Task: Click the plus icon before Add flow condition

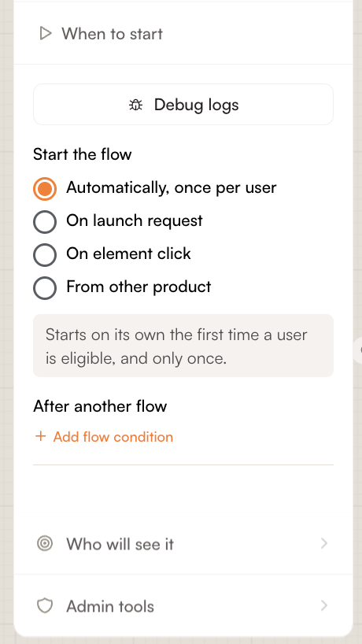Action: click(41, 436)
